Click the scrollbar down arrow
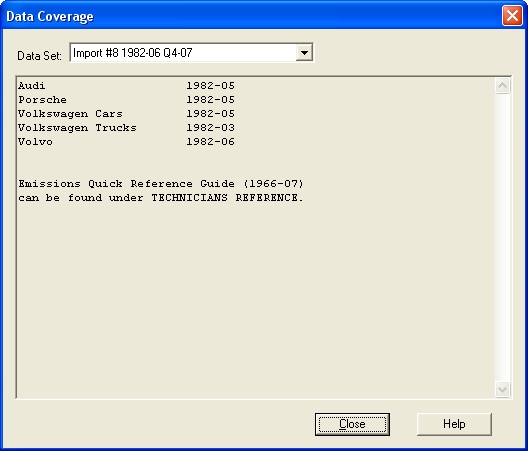528x451 pixels. (x=502, y=390)
